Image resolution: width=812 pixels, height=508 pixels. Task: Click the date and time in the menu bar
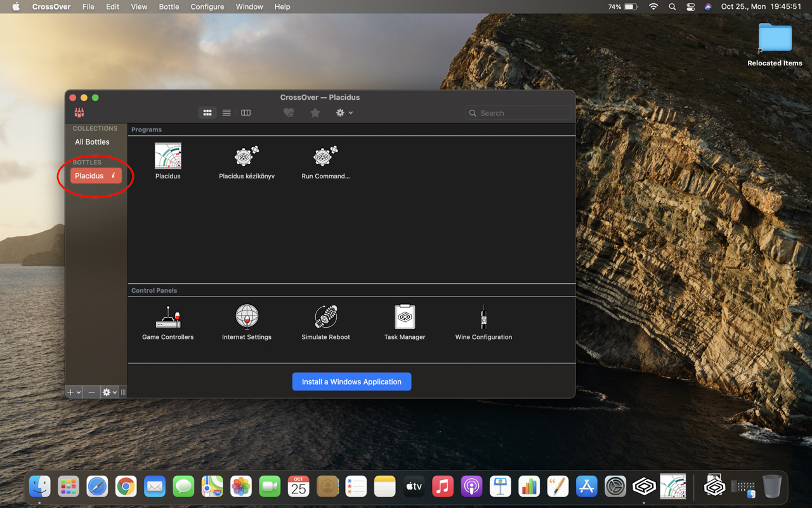pyautogui.click(x=761, y=7)
